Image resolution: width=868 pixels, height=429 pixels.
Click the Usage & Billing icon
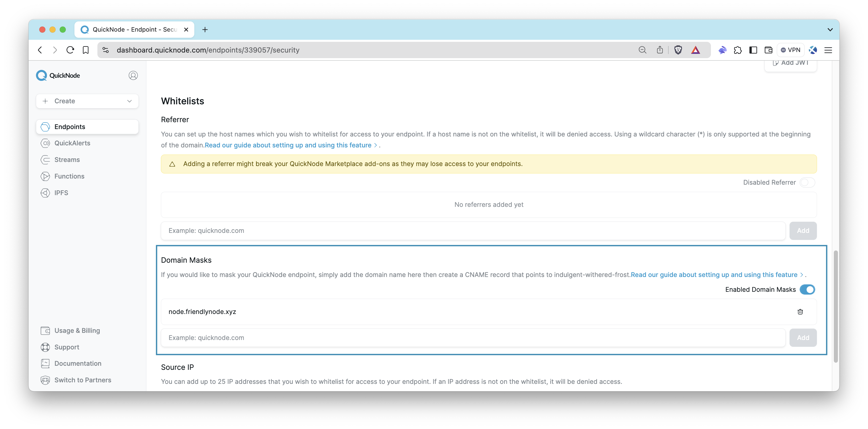pyautogui.click(x=45, y=330)
